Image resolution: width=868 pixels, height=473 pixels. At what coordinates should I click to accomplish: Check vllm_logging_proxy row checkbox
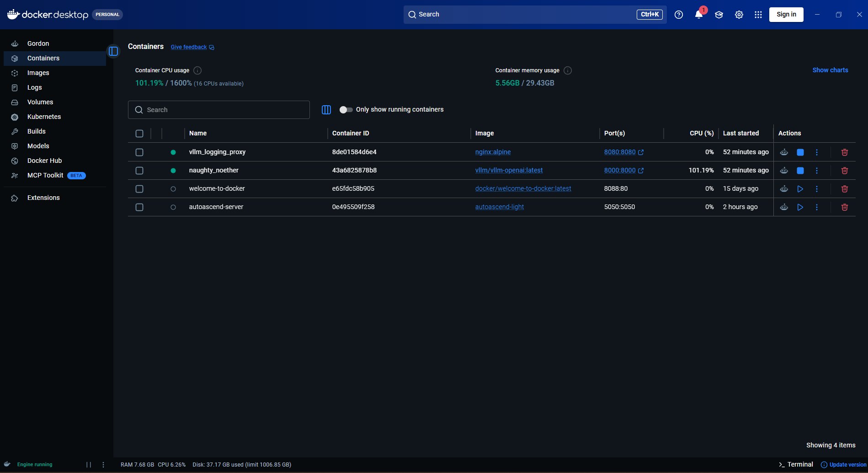click(139, 152)
